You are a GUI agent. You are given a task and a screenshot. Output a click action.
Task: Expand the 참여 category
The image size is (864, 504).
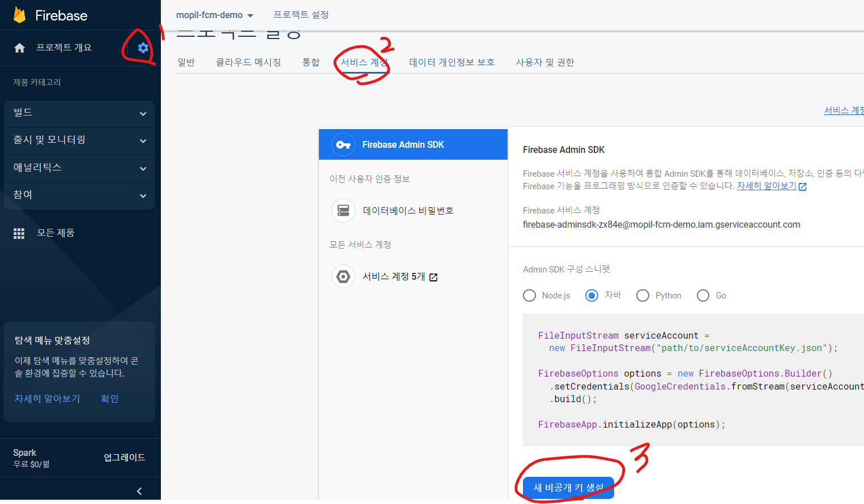(x=79, y=196)
